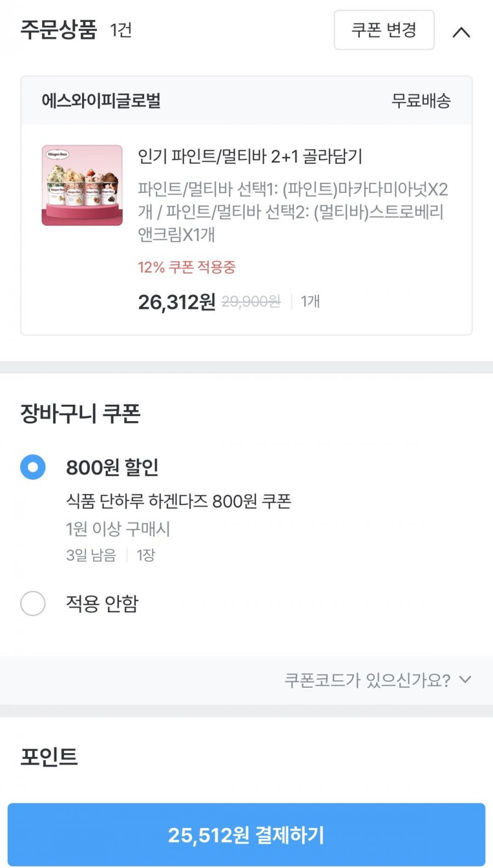Screen dimensions: 493x868
Task: Click the 식품 단하루 하겐다즈 800원 쿠폰 description
Action: pyautogui.click(x=179, y=501)
